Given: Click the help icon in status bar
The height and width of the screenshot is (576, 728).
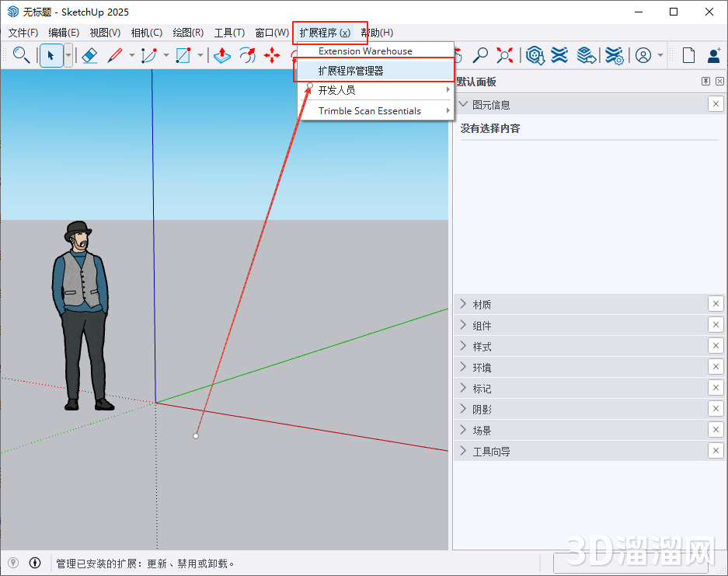Looking at the screenshot, I should (x=35, y=562).
